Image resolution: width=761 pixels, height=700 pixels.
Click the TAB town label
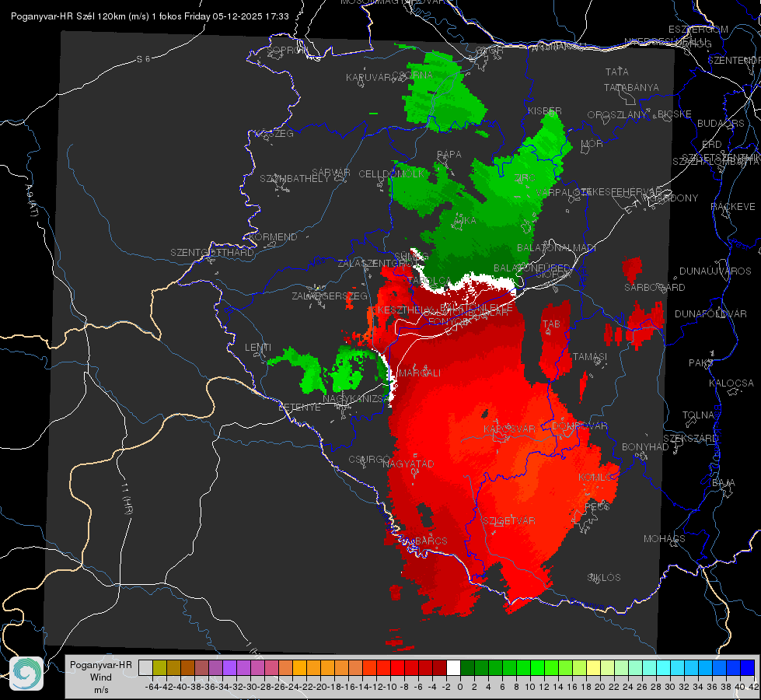(x=551, y=324)
